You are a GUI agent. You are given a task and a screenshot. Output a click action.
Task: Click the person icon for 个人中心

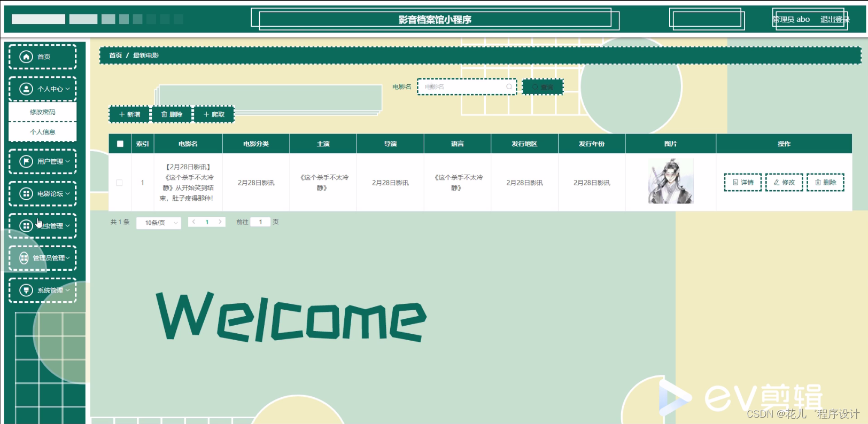tap(26, 89)
